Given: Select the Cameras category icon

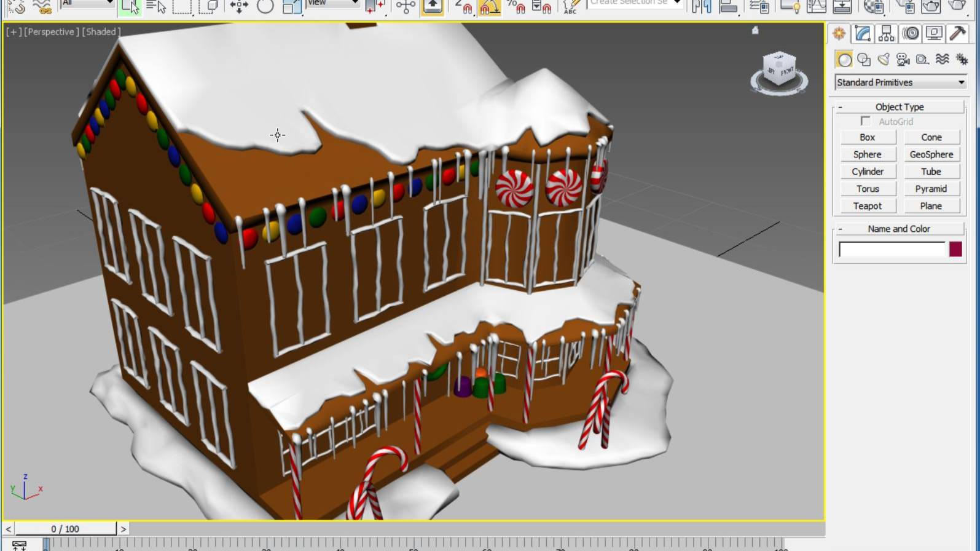Looking at the screenshot, I should point(903,59).
